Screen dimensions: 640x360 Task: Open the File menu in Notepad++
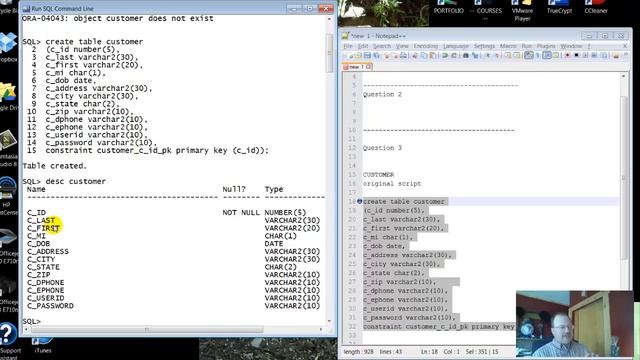(348, 46)
